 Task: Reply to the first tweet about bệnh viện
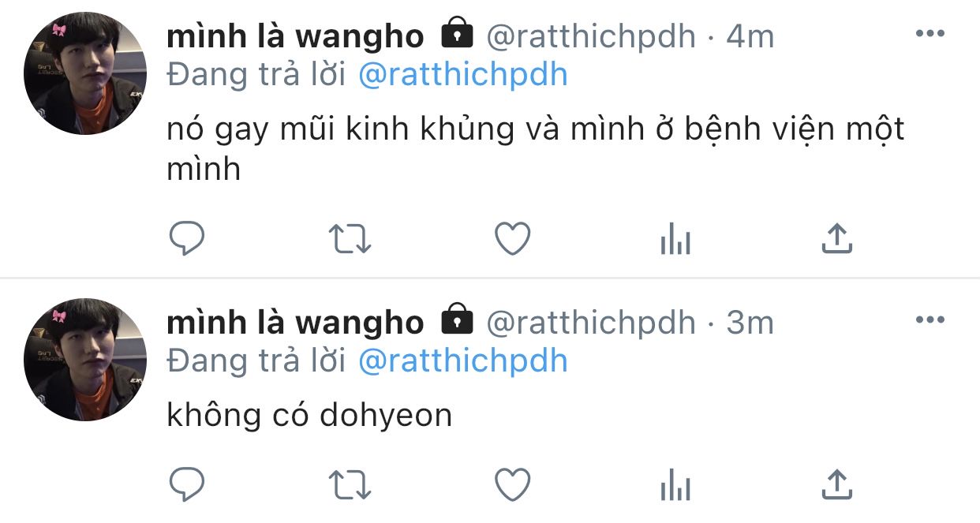tap(187, 238)
